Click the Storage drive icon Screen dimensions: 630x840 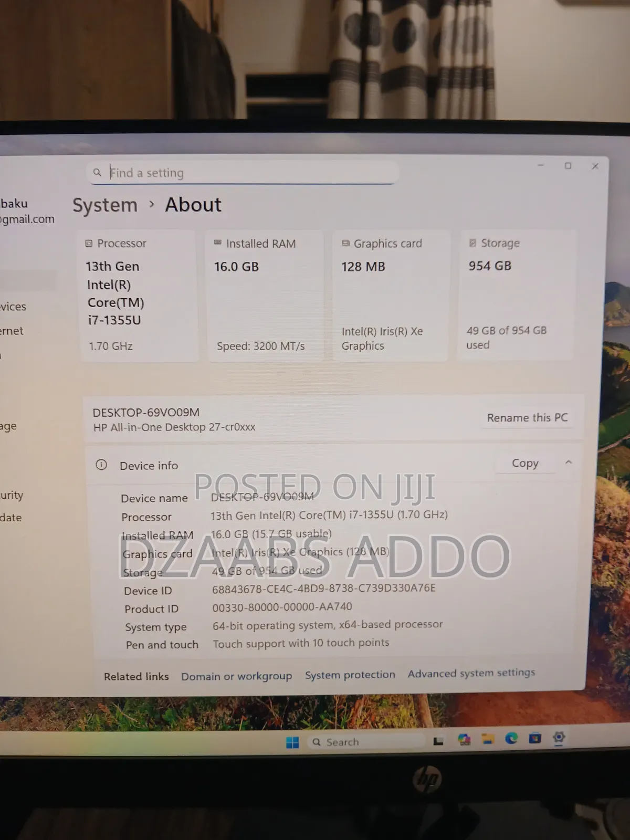[x=472, y=243]
